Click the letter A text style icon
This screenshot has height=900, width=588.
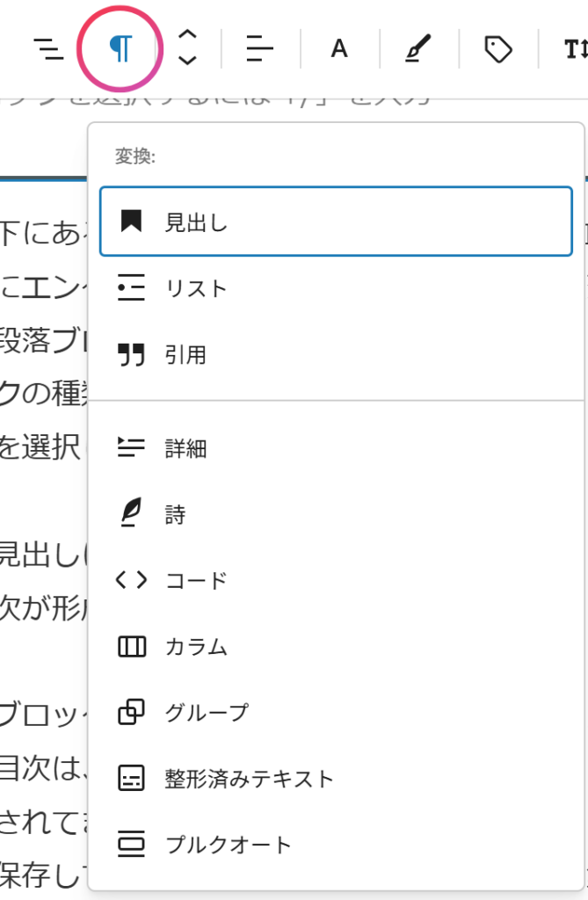pyautogui.click(x=339, y=49)
